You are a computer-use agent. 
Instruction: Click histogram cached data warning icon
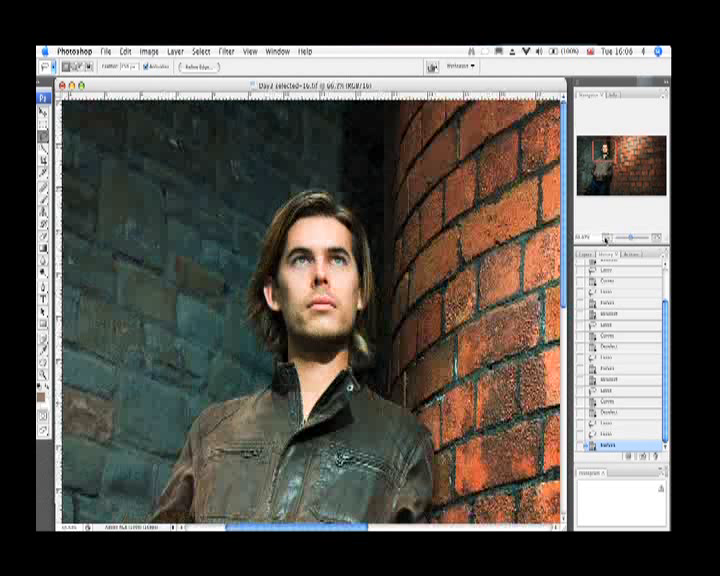click(661, 489)
